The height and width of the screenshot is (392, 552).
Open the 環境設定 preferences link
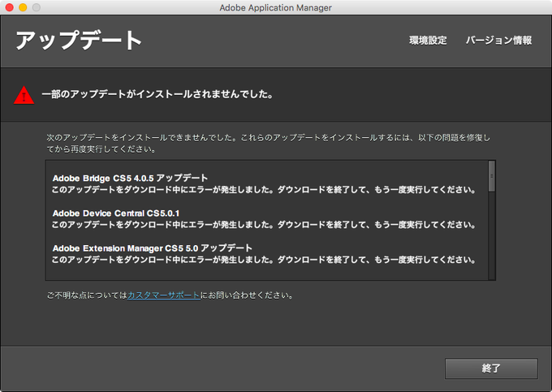[428, 41]
